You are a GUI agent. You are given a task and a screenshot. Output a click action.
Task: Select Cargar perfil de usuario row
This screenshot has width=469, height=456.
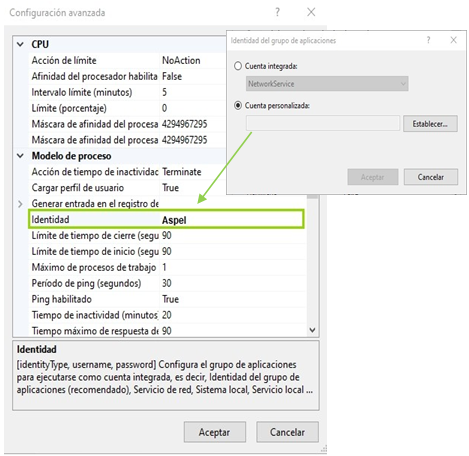[x=127, y=188]
